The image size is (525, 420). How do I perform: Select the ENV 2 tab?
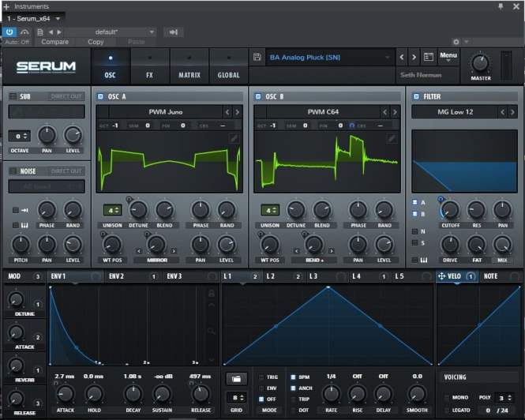[133, 276]
